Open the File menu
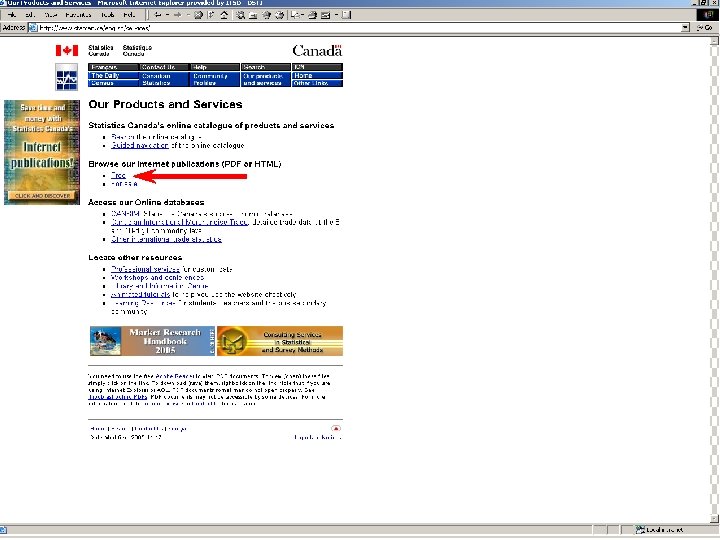 pos(12,15)
